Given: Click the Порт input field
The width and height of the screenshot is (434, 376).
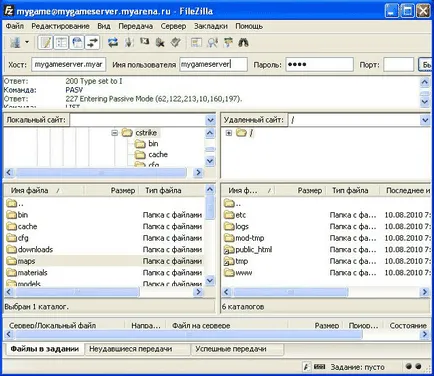Looking at the screenshot, I should 399,64.
